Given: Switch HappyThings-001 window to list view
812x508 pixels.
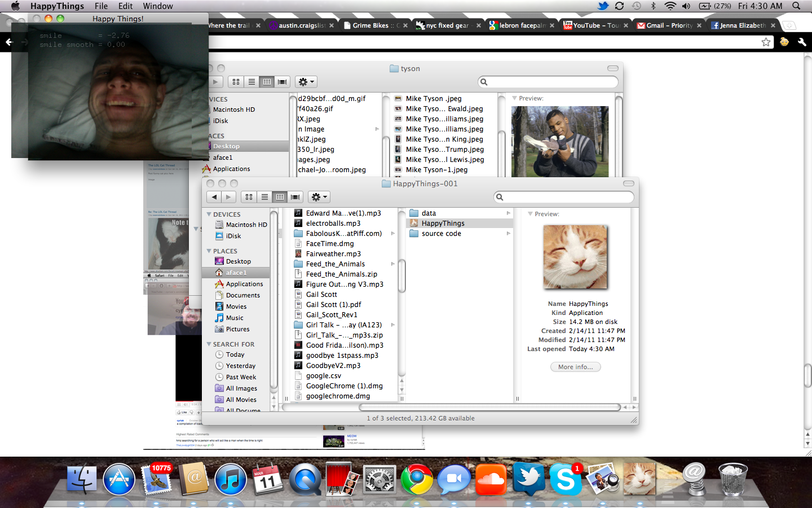Looking at the screenshot, I should pyautogui.click(x=264, y=197).
